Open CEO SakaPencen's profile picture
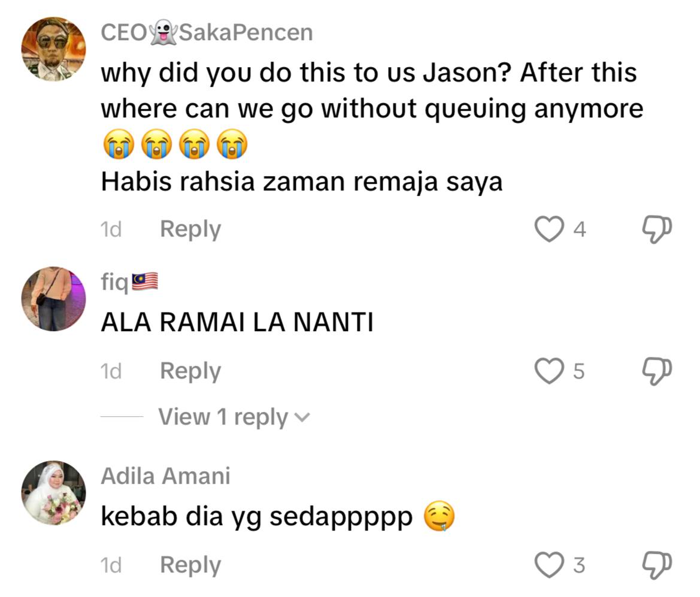This screenshot has height=597, width=700. tap(53, 49)
